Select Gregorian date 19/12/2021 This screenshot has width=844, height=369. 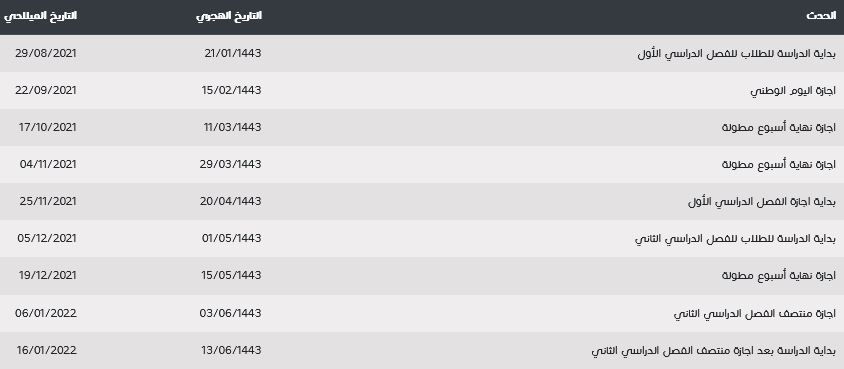pyautogui.click(x=48, y=275)
